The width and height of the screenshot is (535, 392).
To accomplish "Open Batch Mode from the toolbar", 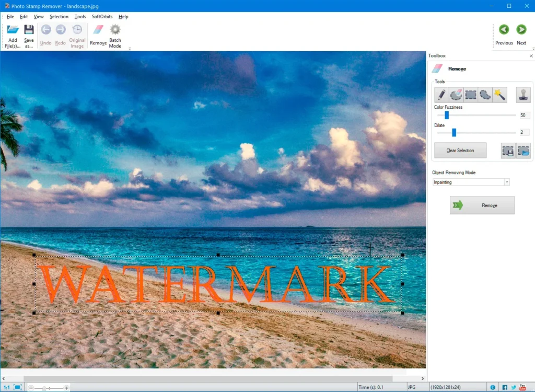I will 115,36.
